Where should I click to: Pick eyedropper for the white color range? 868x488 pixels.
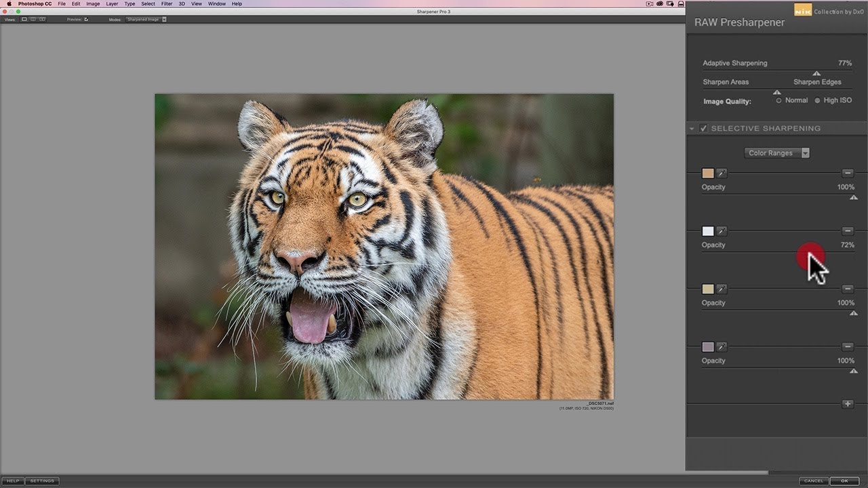click(722, 231)
